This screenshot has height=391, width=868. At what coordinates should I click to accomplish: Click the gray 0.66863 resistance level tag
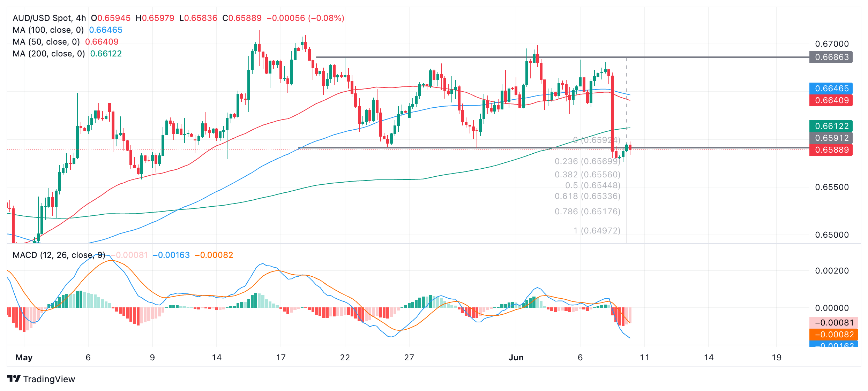tap(831, 57)
